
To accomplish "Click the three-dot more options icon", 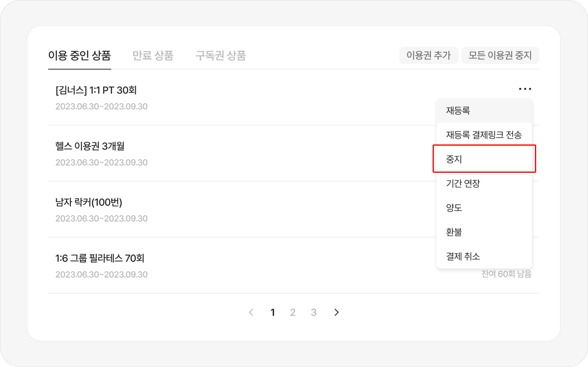I will pos(525,89).
